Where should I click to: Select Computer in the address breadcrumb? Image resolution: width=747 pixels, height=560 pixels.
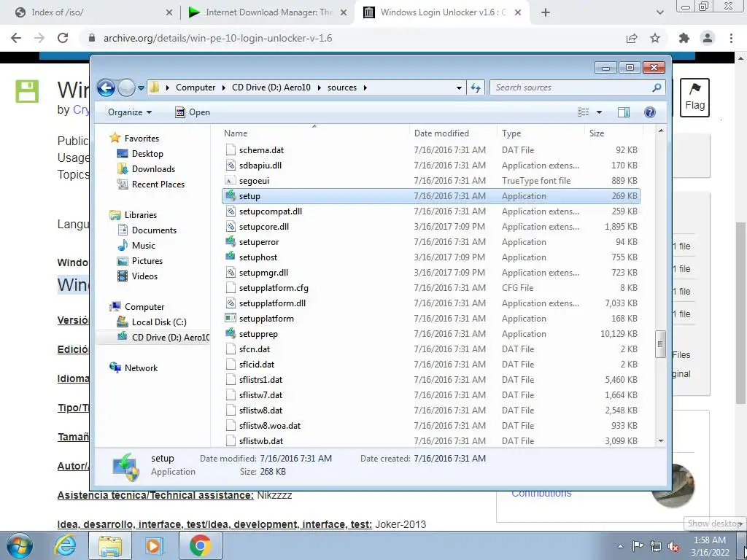pos(196,87)
